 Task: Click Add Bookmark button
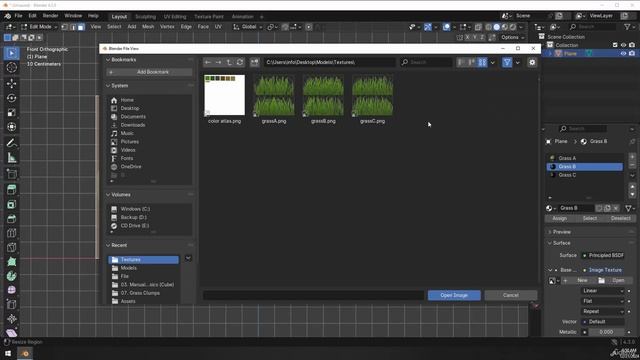(149, 72)
